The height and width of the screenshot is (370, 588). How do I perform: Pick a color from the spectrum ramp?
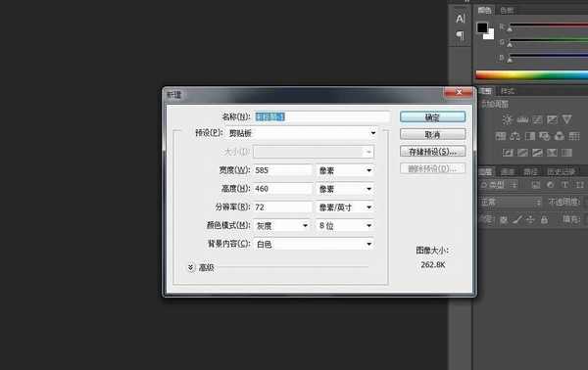point(532,75)
